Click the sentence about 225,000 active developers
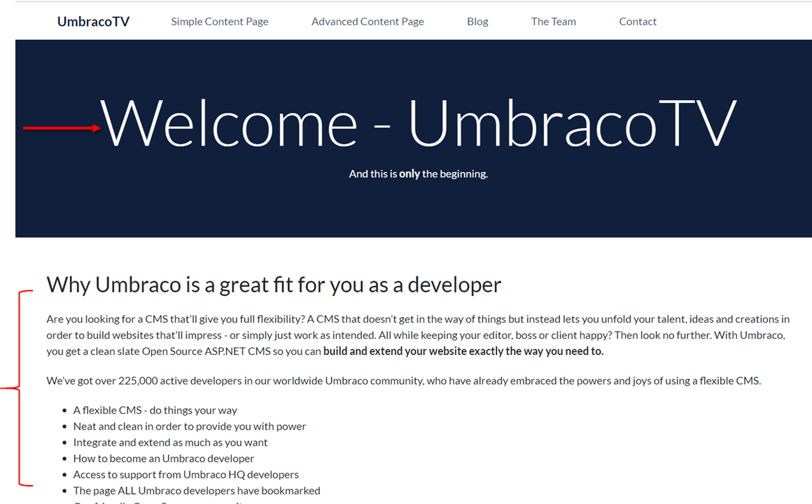 (403, 381)
